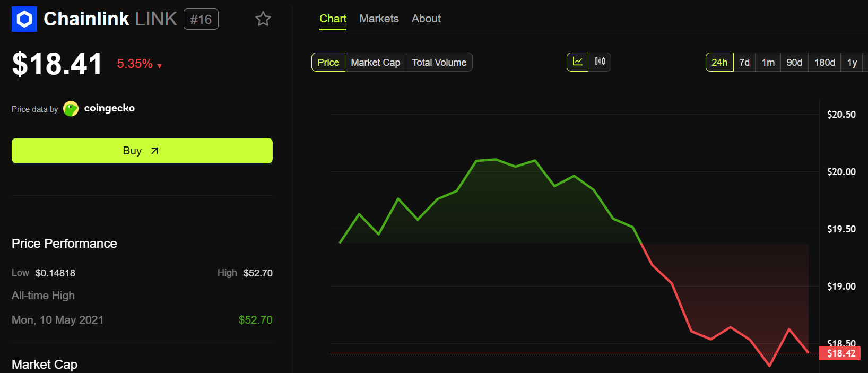The image size is (868, 373).
Task: Set chart range to 180d
Action: 824,62
